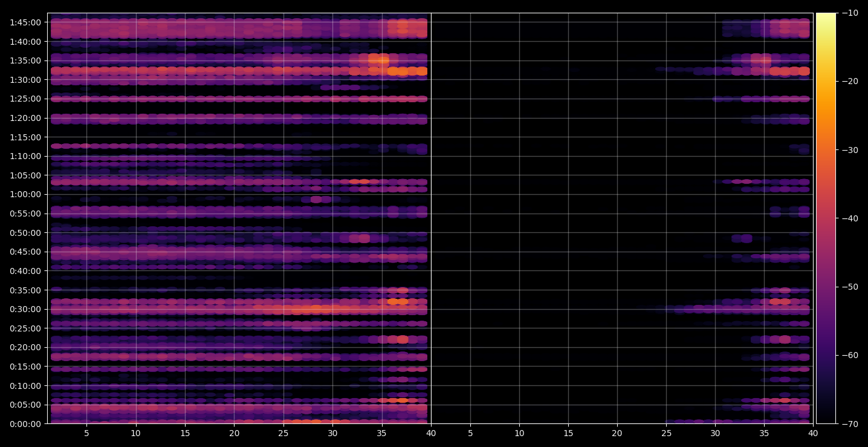
Task: Click the −30 colorbar tick label
Action: coord(849,150)
